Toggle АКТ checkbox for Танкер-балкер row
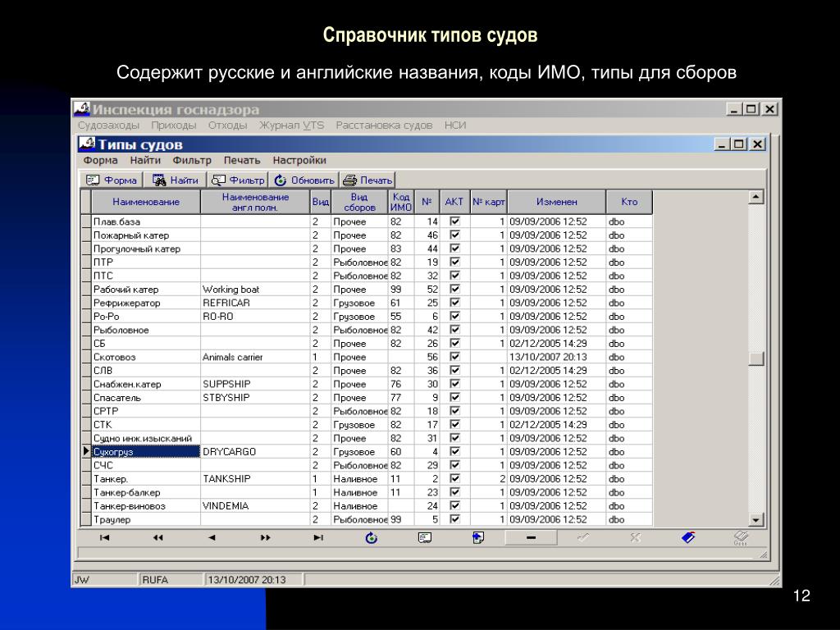840x630 pixels. [x=454, y=492]
